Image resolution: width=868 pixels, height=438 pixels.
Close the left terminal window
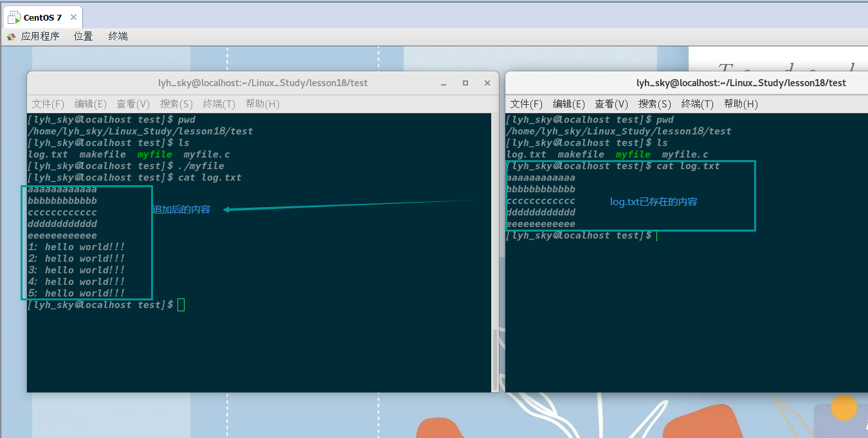click(x=487, y=83)
